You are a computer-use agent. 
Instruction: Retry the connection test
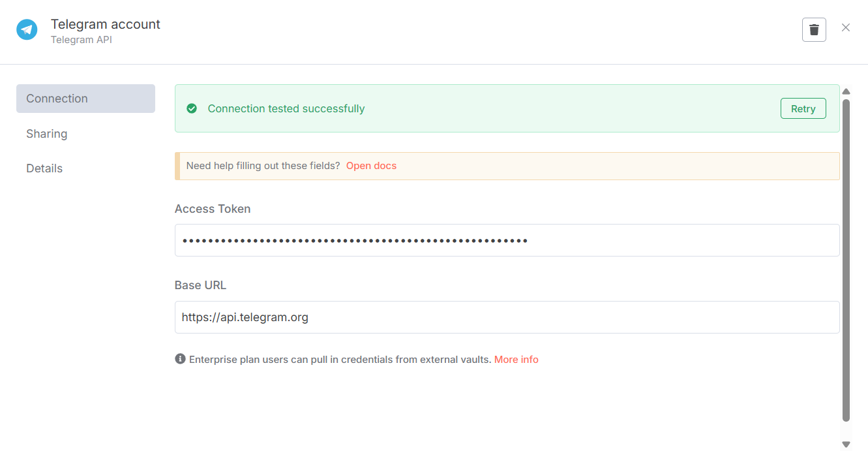(x=803, y=108)
